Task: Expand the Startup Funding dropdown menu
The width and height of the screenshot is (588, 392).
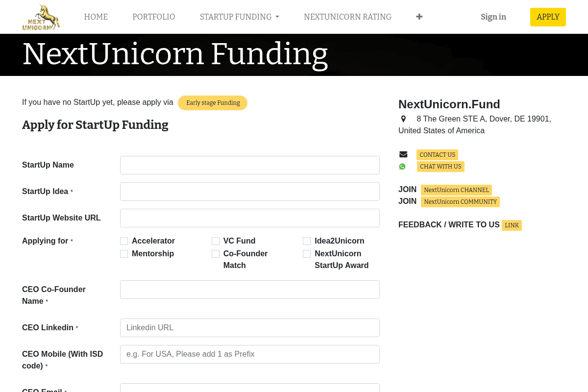Action: (240, 17)
